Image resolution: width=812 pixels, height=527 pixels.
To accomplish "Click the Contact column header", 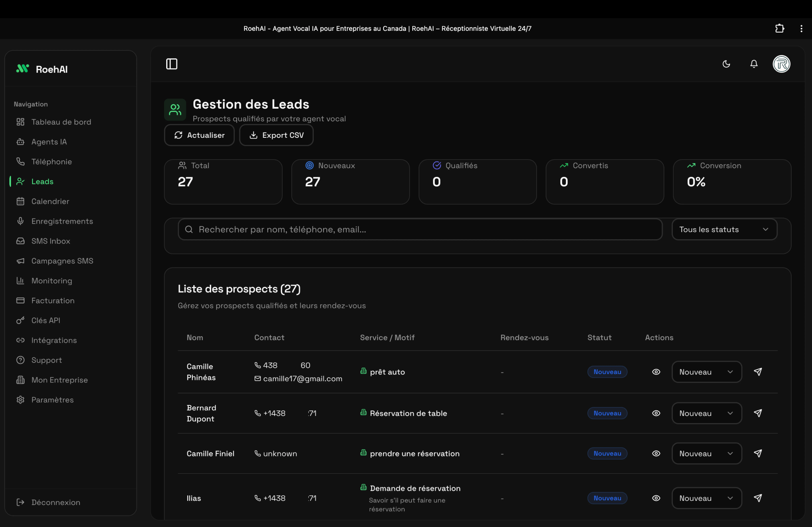I will click(x=269, y=338).
